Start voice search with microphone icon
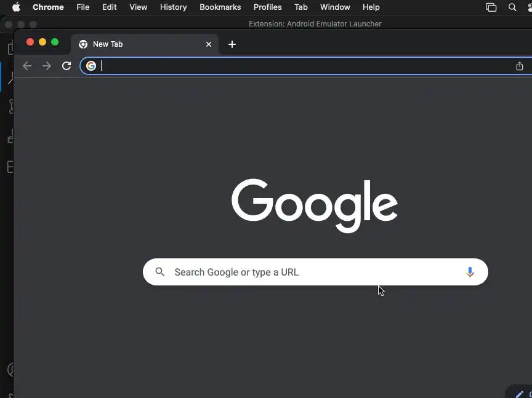The height and width of the screenshot is (398, 532). click(470, 273)
